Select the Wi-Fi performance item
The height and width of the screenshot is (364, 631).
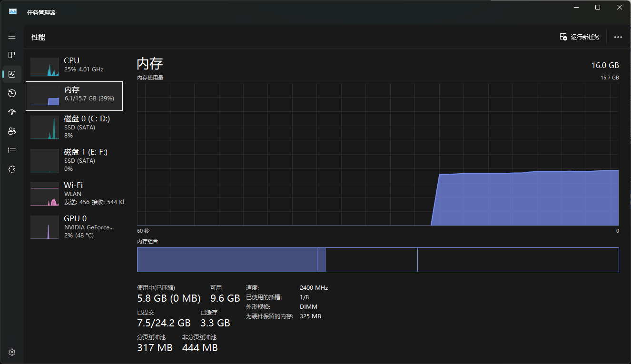(x=74, y=194)
